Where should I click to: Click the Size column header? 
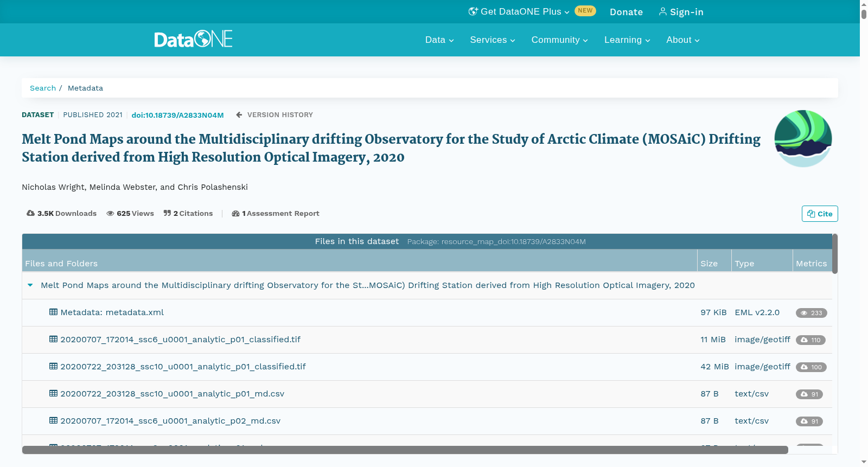point(714,261)
